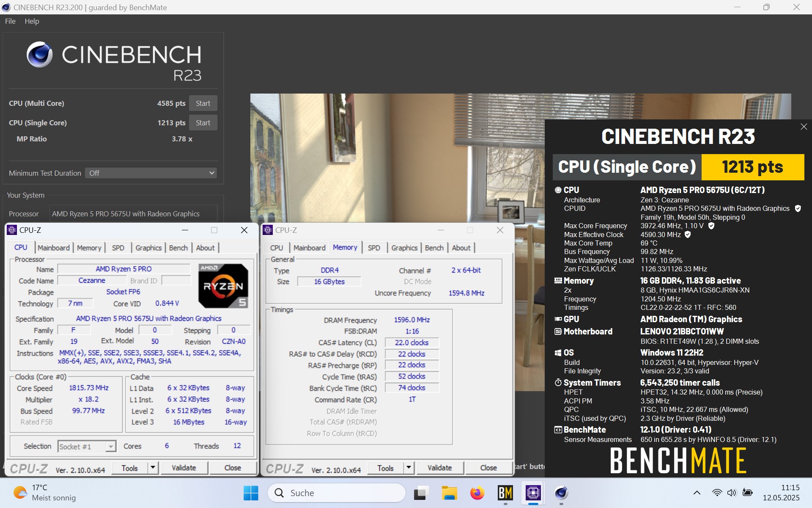812x508 pixels.
Task: Expand the Tools arrow in the right CPU-Z window
Action: coord(409,468)
